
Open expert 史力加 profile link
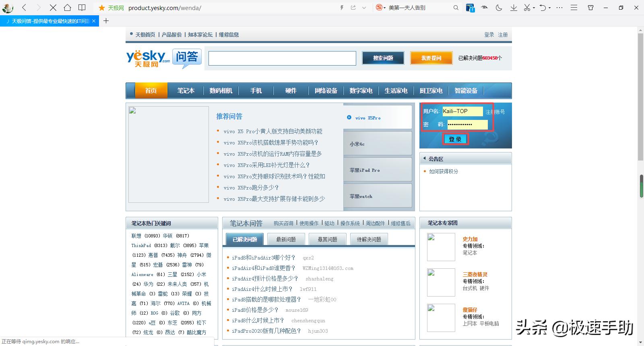470,239
